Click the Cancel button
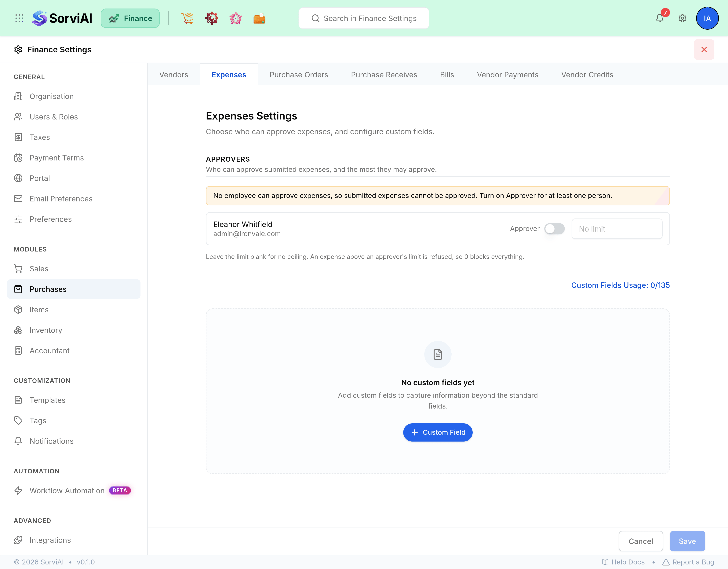728x569 pixels. pos(641,541)
